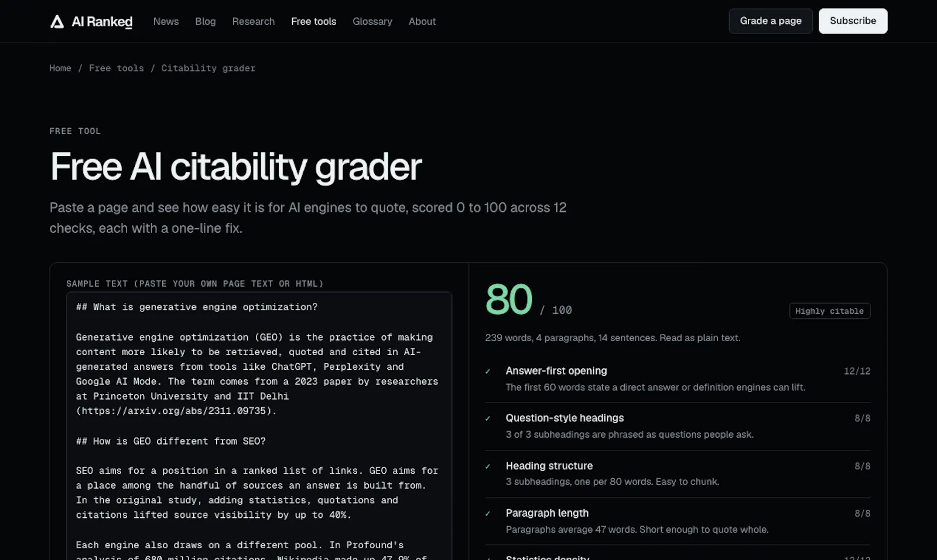
Task: Follow the Free tools breadcrumb link
Action: point(116,68)
